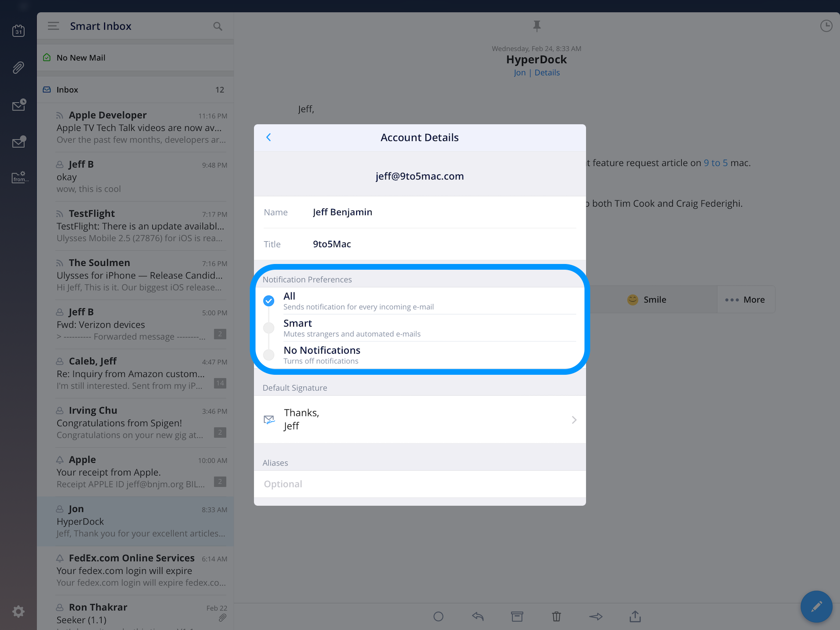Screen dimensions: 840x630
Task: Archive the message using the archive box icon
Action: coord(517,616)
